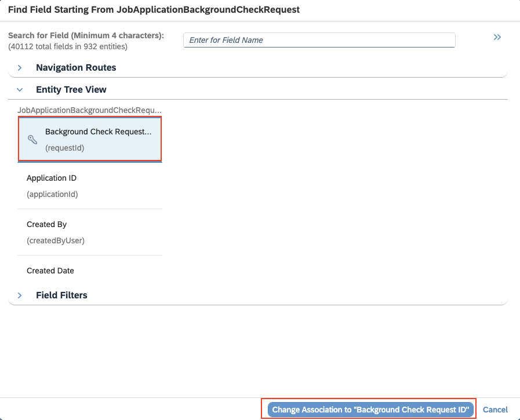Expand the Navigation Routes section
This screenshot has width=520, height=420.
(20, 68)
